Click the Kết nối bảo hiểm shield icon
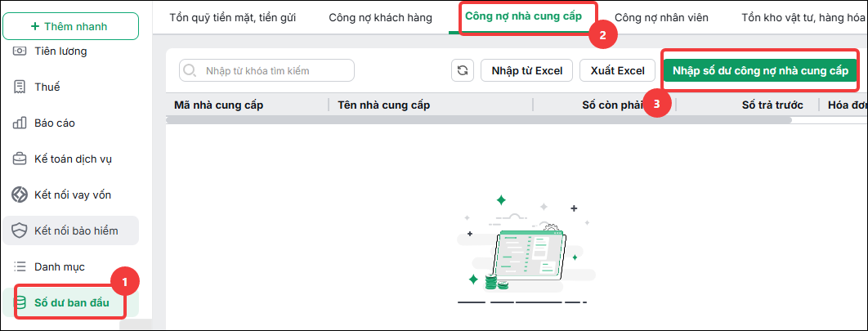The width and height of the screenshot is (868, 331). tap(20, 230)
